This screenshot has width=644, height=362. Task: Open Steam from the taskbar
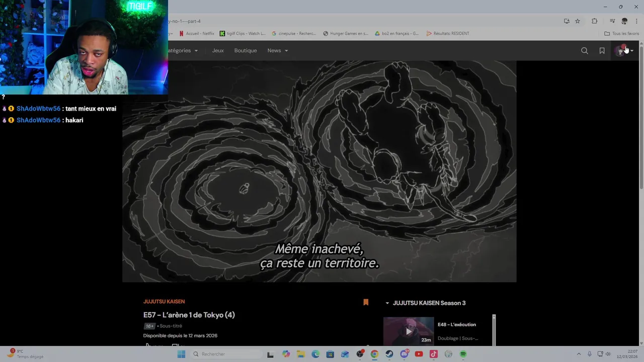(x=389, y=354)
